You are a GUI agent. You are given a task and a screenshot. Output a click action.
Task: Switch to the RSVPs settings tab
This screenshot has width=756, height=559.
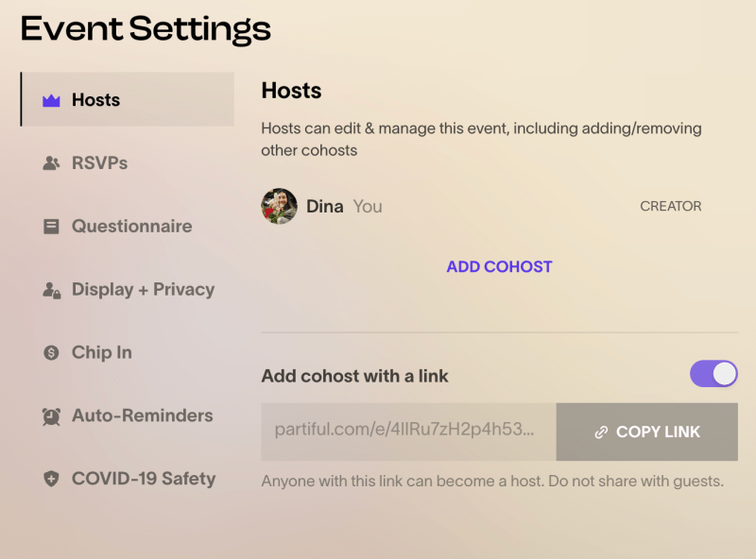pyautogui.click(x=128, y=162)
